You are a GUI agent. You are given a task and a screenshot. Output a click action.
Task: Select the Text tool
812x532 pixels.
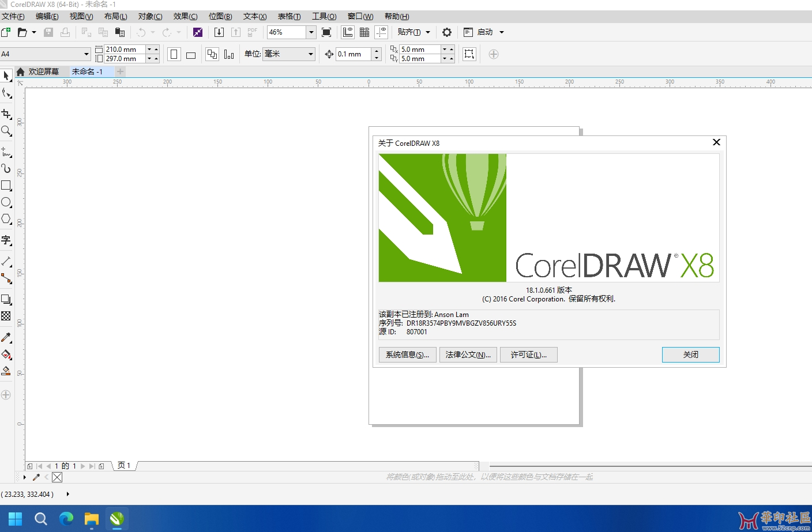[6, 240]
